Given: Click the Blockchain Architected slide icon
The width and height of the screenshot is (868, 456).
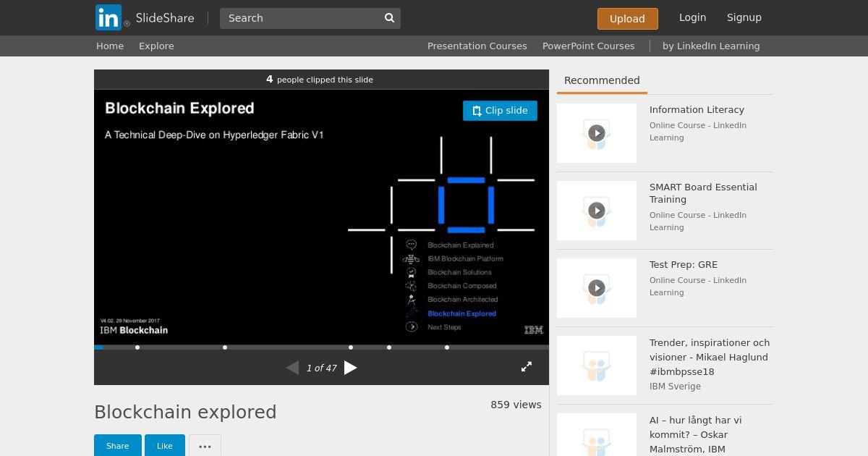Looking at the screenshot, I should click(411, 299).
